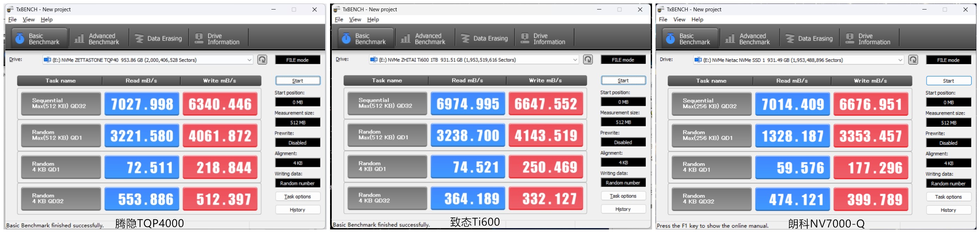Viewport: 980px width, 233px height.
Task: Select the 6647.552 sequential write result
Action: pyautogui.click(x=546, y=103)
